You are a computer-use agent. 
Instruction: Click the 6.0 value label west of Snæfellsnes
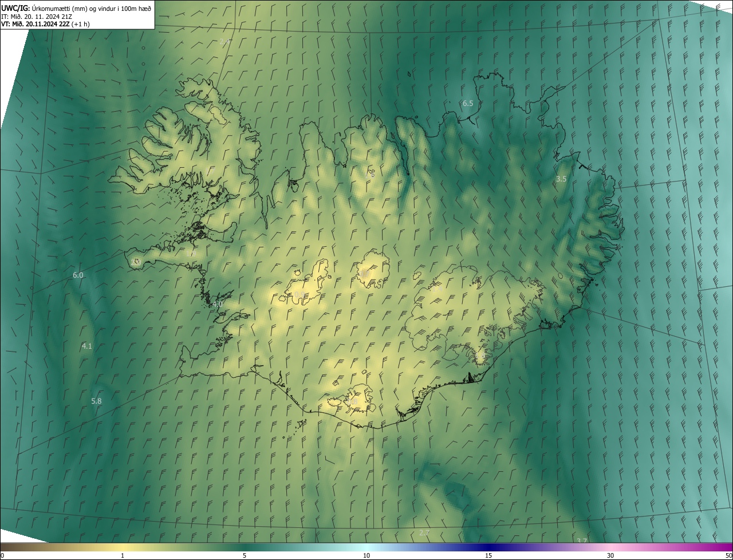[x=78, y=275]
